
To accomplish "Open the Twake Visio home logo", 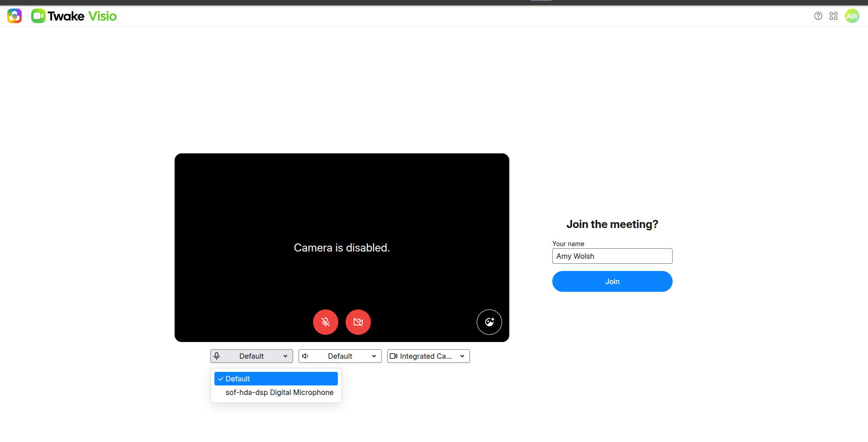I will coord(74,16).
